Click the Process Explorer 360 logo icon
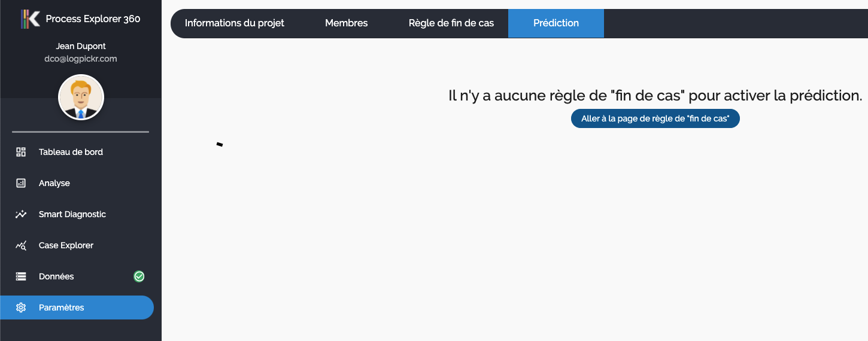This screenshot has height=341, width=868. pyautogui.click(x=30, y=19)
